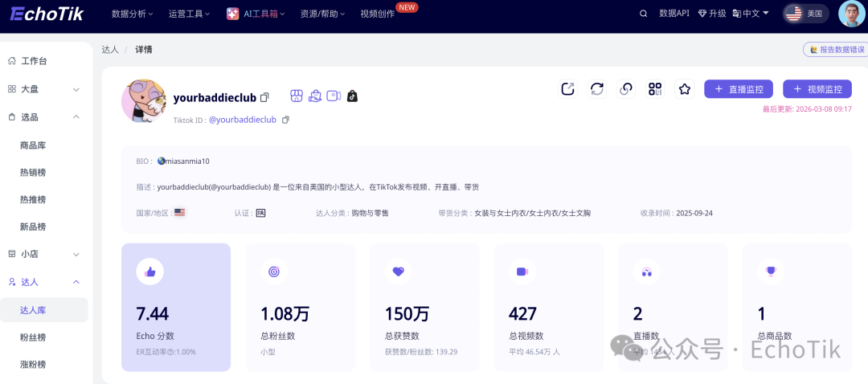Click the 收录时间 2025-09-24 text
This screenshot has height=384, width=868.
677,212
